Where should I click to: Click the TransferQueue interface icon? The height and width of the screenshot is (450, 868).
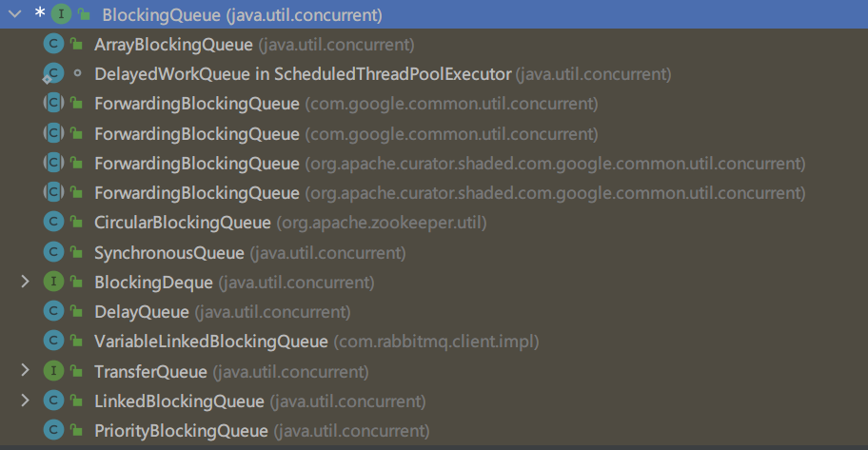pyautogui.click(x=53, y=371)
